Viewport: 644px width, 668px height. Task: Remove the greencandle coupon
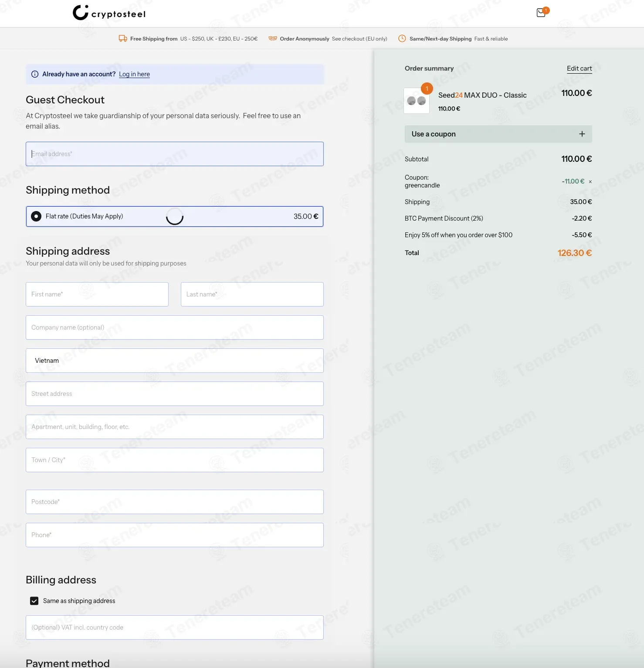[590, 182]
